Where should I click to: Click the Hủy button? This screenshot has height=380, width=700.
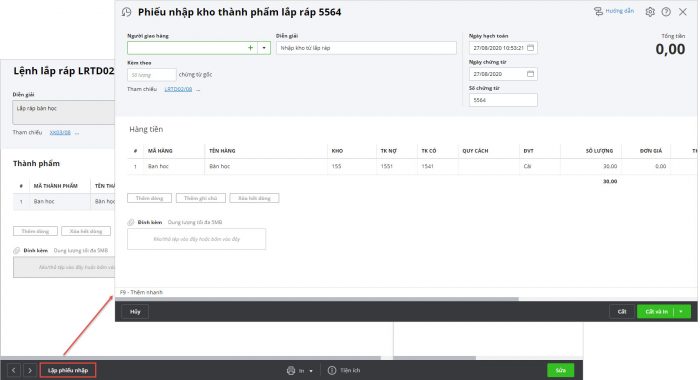[135, 312]
